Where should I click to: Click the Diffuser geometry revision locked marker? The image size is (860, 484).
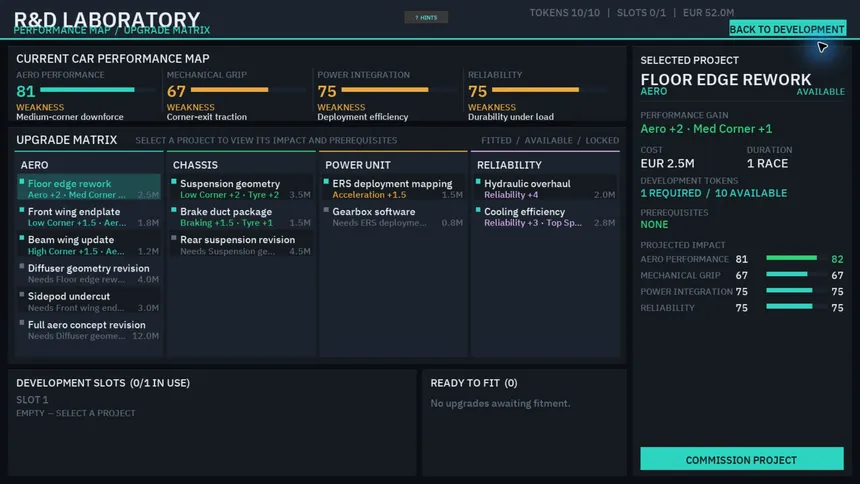[22, 266]
